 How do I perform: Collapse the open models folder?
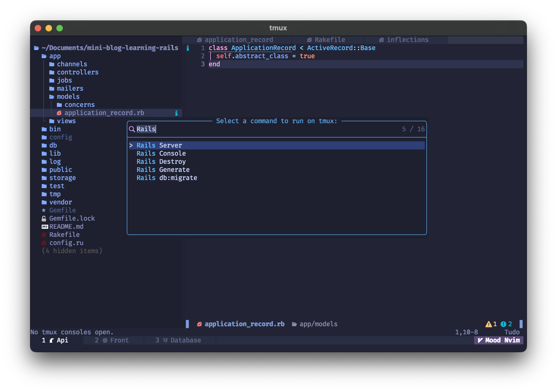pyautogui.click(x=68, y=97)
